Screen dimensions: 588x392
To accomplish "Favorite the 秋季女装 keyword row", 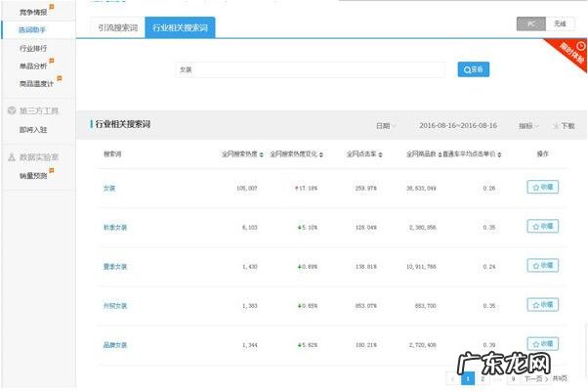I will pyautogui.click(x=543, y=227).
